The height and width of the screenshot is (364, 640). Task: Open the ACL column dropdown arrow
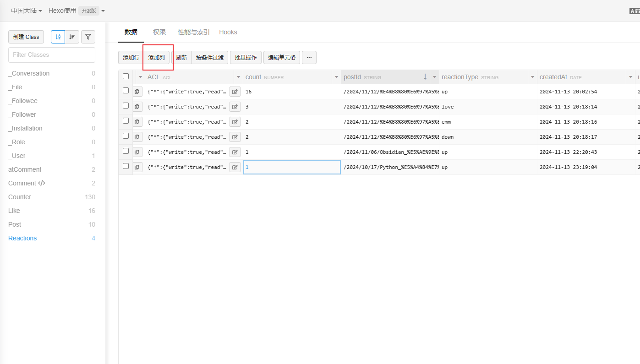click(238, 77)
